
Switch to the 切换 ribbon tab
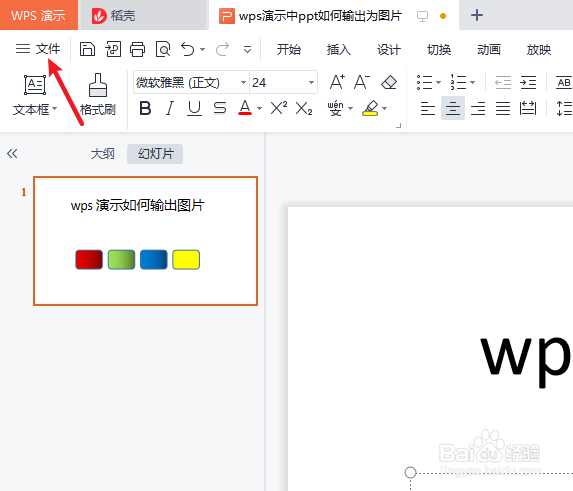pyautogui.click(x=439, y=49)
